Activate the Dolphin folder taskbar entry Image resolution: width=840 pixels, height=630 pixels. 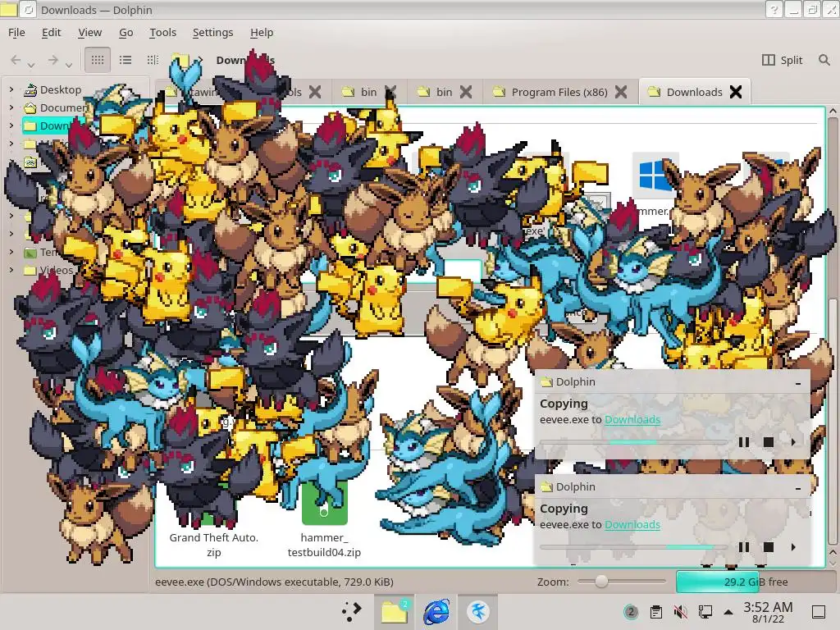pos(395,611)
